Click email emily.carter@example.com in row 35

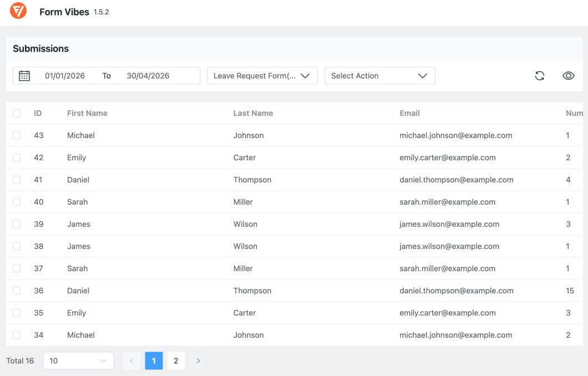click(447, 313)
